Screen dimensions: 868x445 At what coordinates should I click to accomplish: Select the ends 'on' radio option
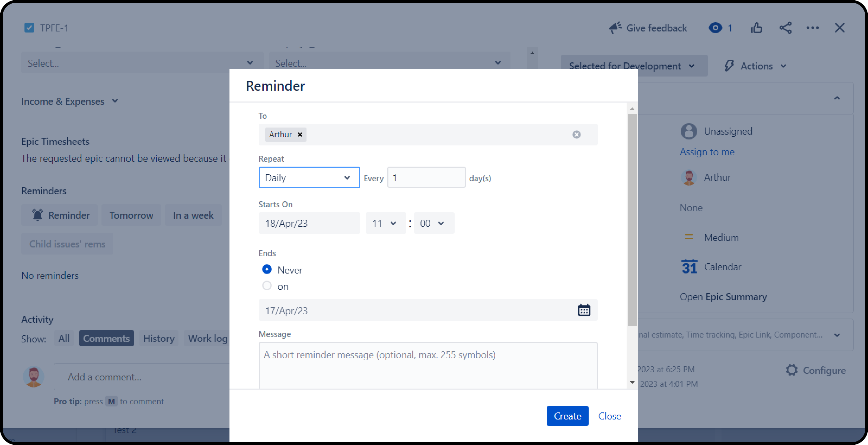coord(267,286)
